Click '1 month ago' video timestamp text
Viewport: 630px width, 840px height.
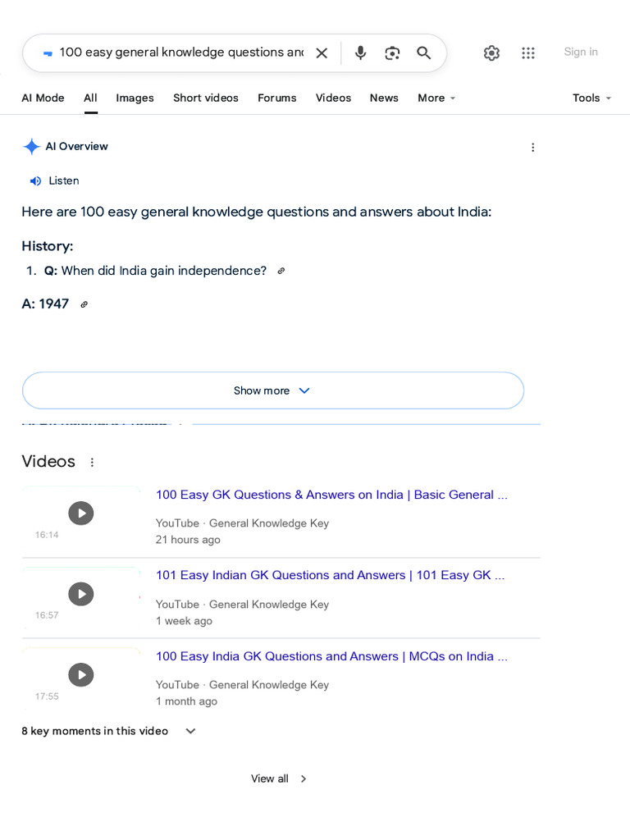tap(186, 701)
